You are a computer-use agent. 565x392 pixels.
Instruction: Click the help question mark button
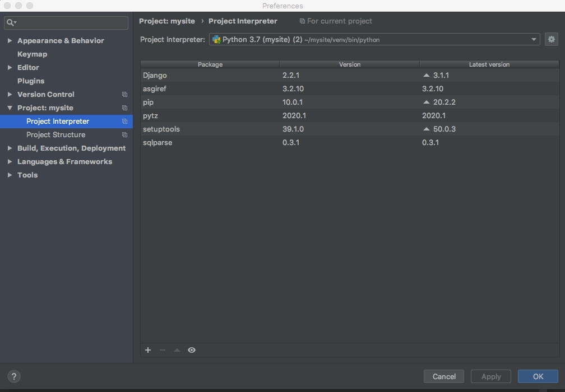(13, 376)
